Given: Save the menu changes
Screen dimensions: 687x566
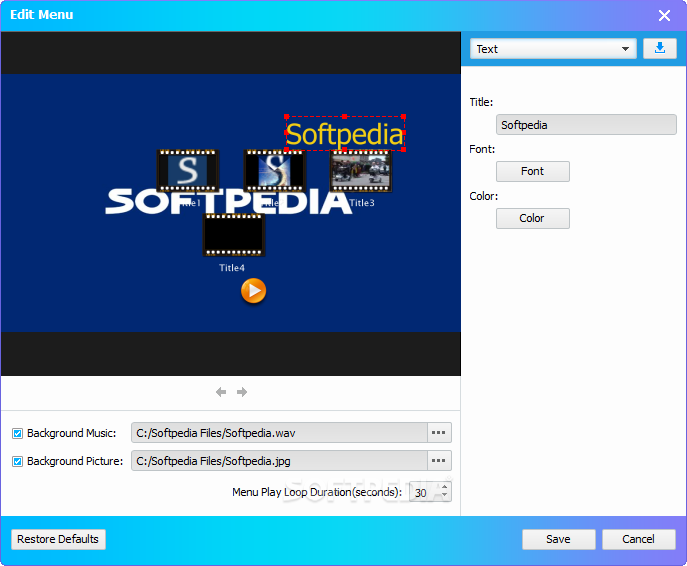Looking at the screenshot, I should [559, 539].
